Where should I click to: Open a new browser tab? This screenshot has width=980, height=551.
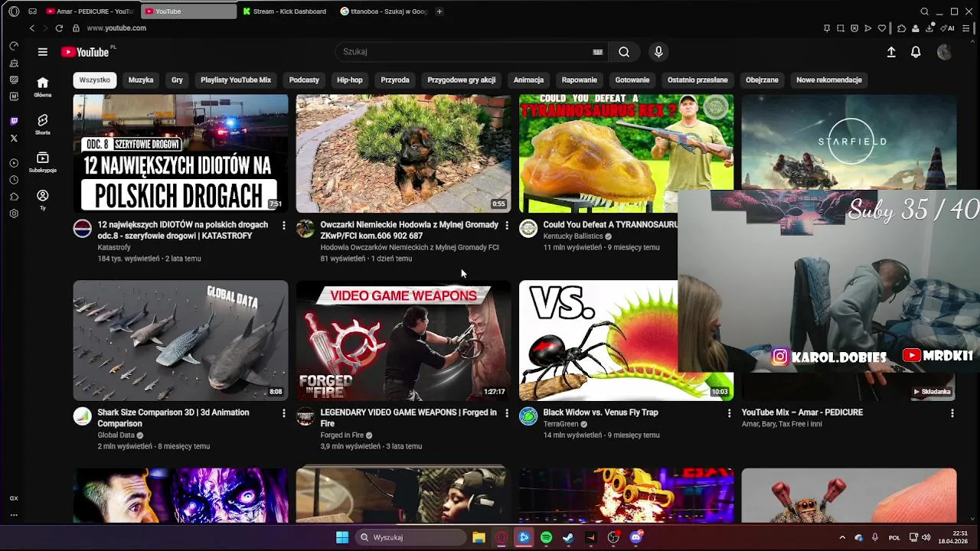click(x=439, y=11)
